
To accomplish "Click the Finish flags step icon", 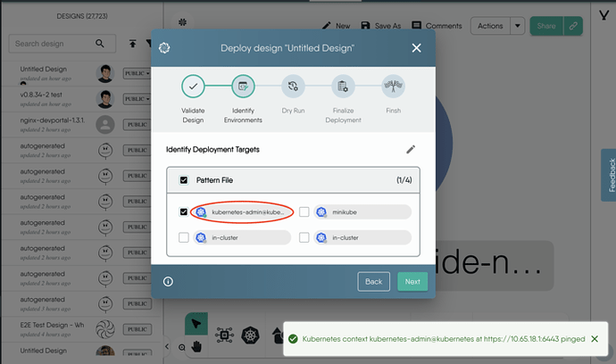I will click(x=393, y=86).
